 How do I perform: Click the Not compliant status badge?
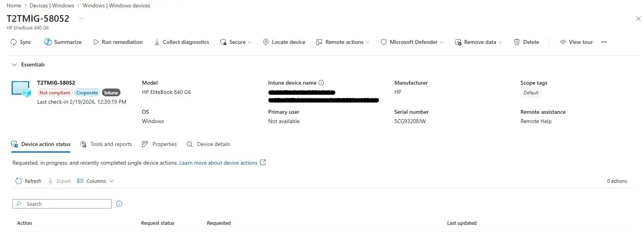[x=55, y=92]
